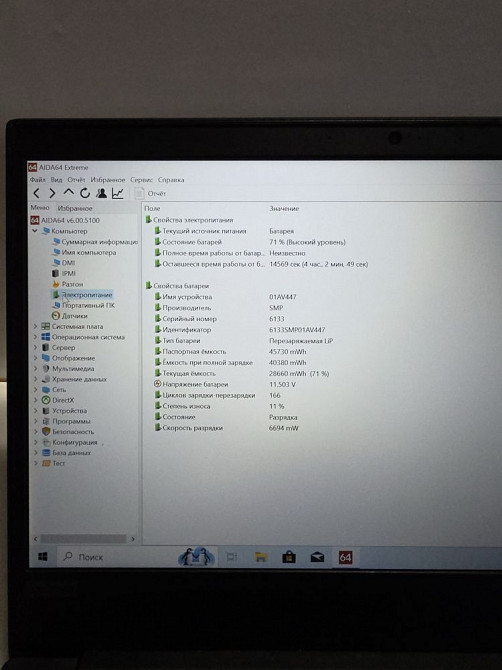Screen dimensions: 502x670
Task: Select the Напряжение батареи row
Action: pos(225,384)
